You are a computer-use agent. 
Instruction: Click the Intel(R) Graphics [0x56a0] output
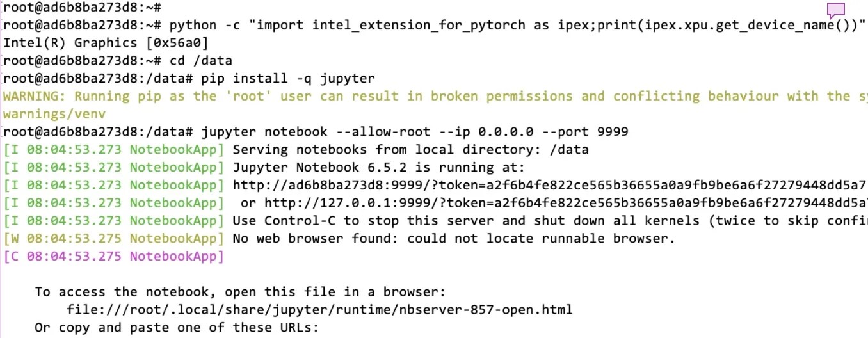106,43
